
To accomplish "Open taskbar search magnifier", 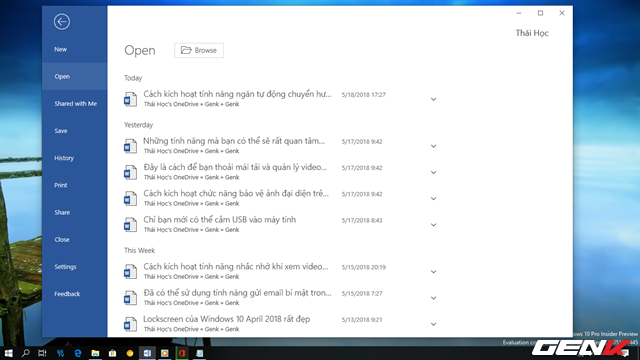I will pos(26,353).
